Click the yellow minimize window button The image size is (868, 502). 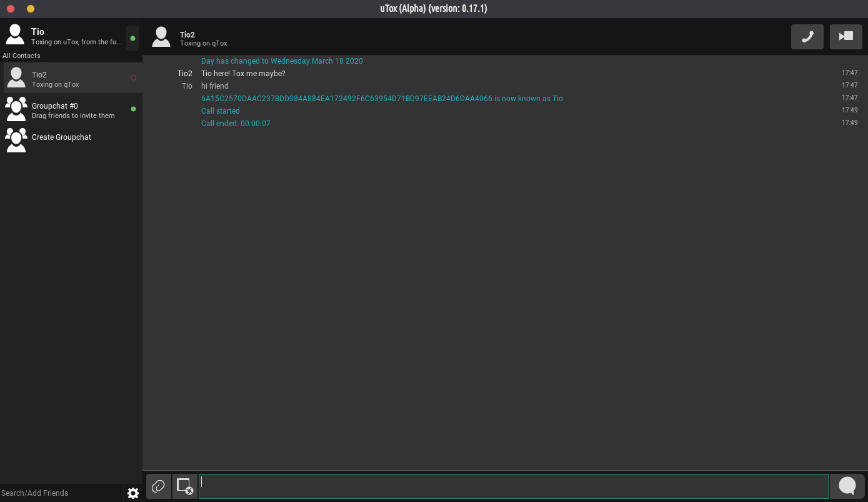tap(31, 9)
